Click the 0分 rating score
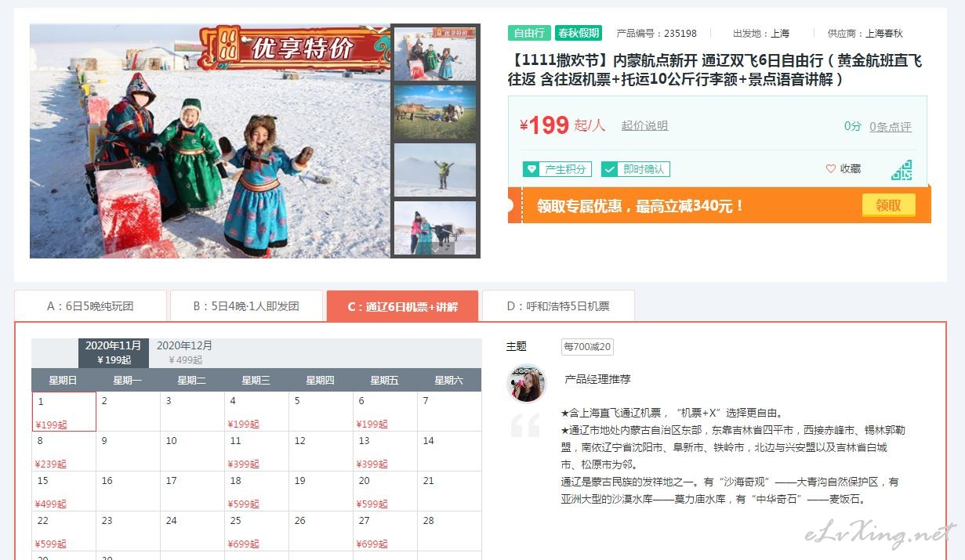Viewport: 965px width, 560px height. point(853,126)
